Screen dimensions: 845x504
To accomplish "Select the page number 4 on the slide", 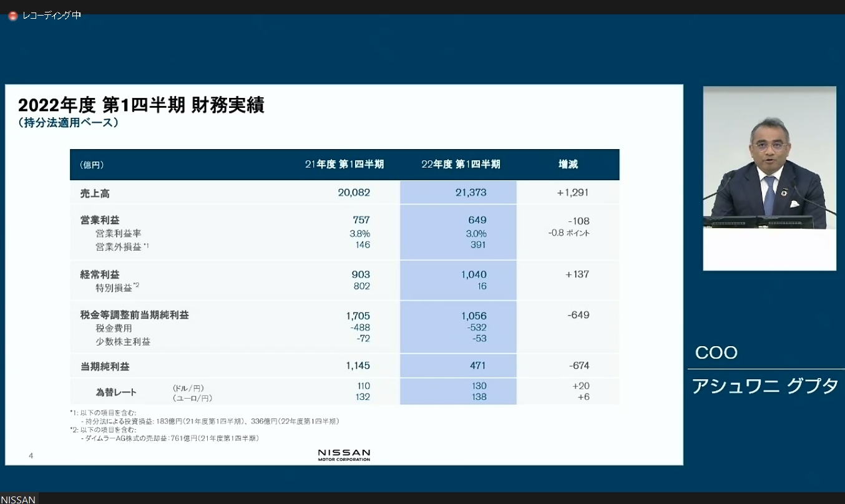I will click(x=31, y=456).
